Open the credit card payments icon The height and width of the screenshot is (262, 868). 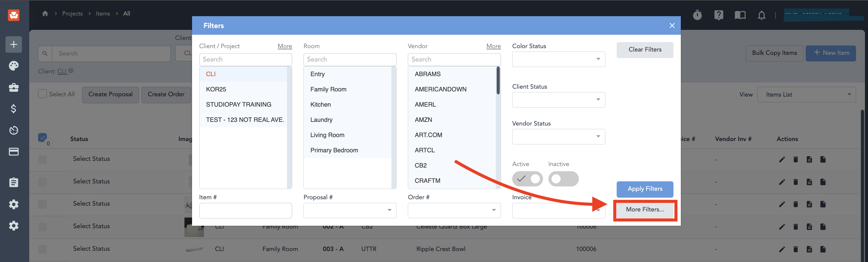[14, 152]
